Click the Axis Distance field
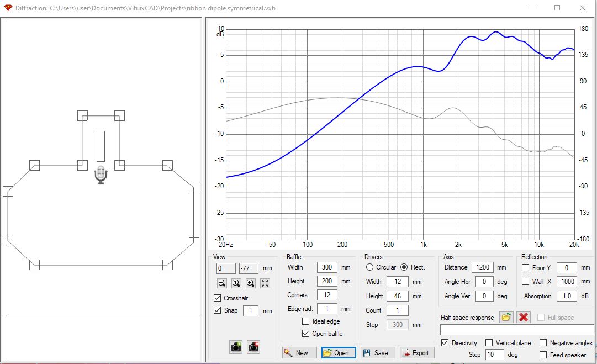Screen dimensions: 597x364 (483, 267)
